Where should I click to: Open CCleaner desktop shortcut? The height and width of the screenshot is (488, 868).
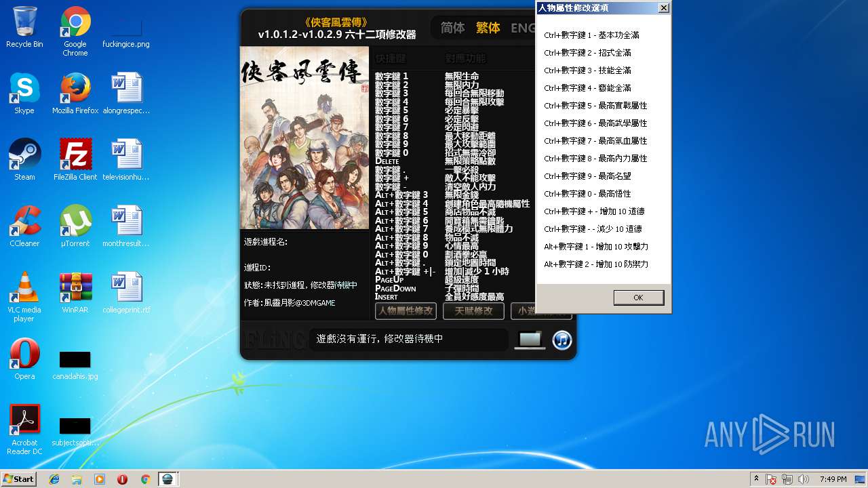tap(24, 226)
